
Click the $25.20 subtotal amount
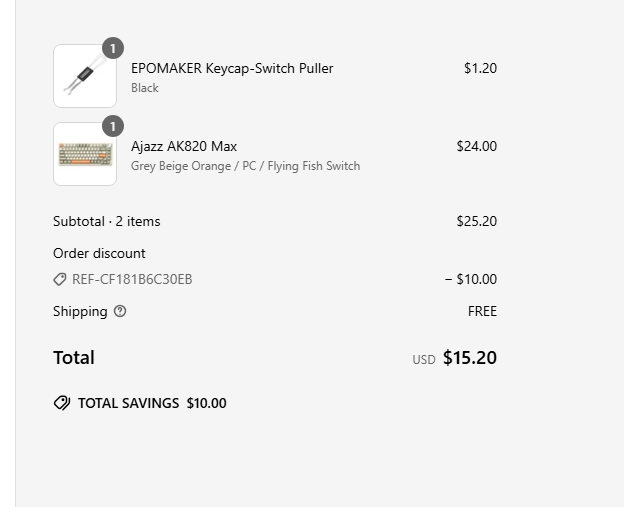click(476, 221)
